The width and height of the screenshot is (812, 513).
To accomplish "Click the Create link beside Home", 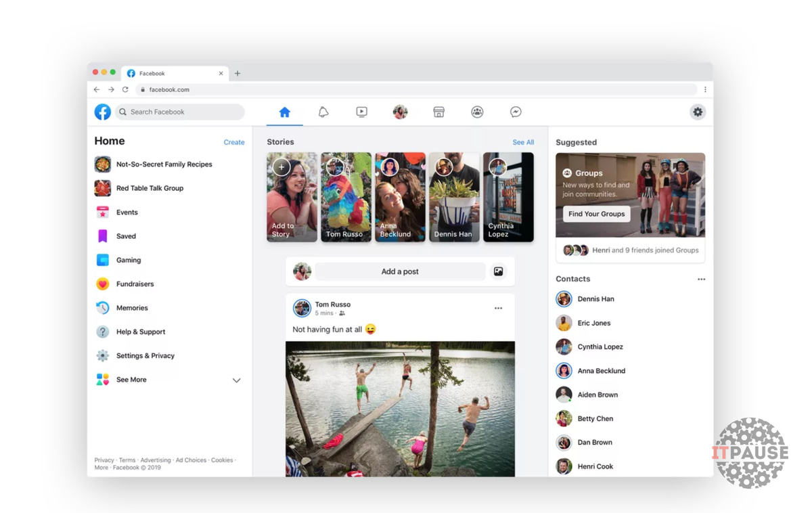I will click(234, 142).
